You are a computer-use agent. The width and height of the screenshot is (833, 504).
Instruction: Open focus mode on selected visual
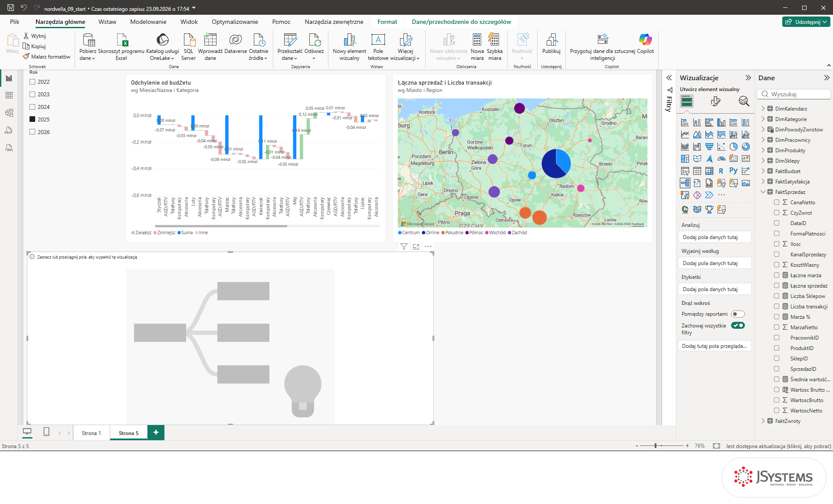click(416, 246)
